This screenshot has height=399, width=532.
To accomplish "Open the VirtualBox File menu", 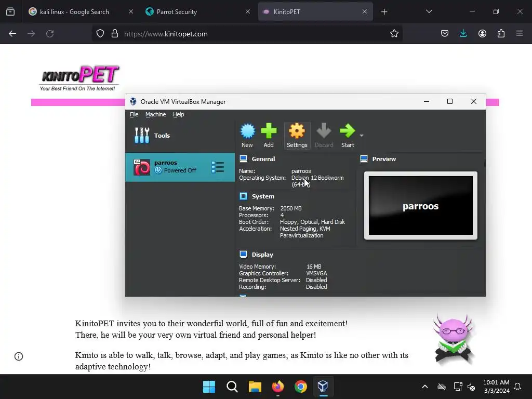I will [x=134, y=114].
